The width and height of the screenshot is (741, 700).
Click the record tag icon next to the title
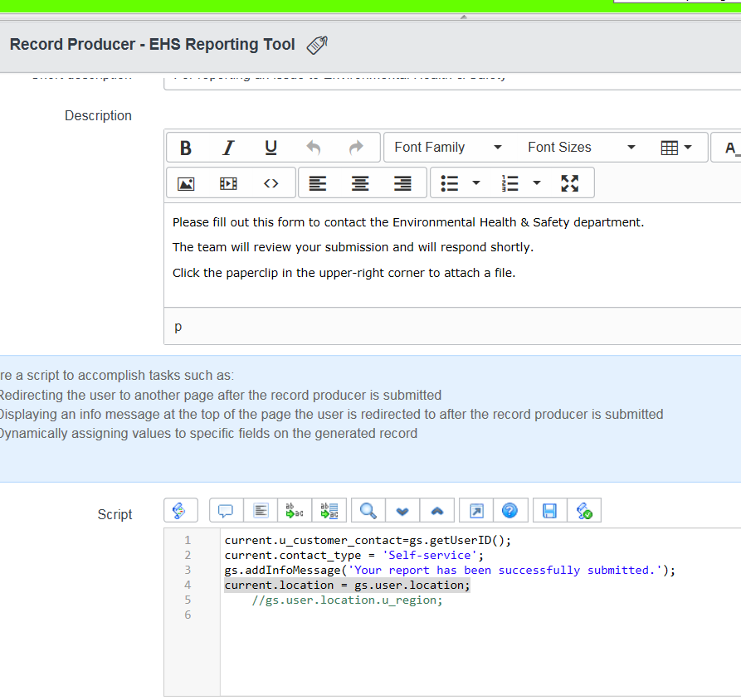coord(316,44)
